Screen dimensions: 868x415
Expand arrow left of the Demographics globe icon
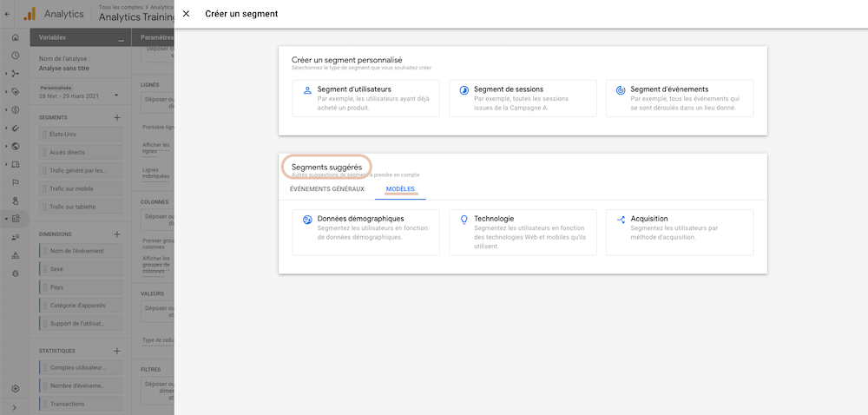(6, 146)
